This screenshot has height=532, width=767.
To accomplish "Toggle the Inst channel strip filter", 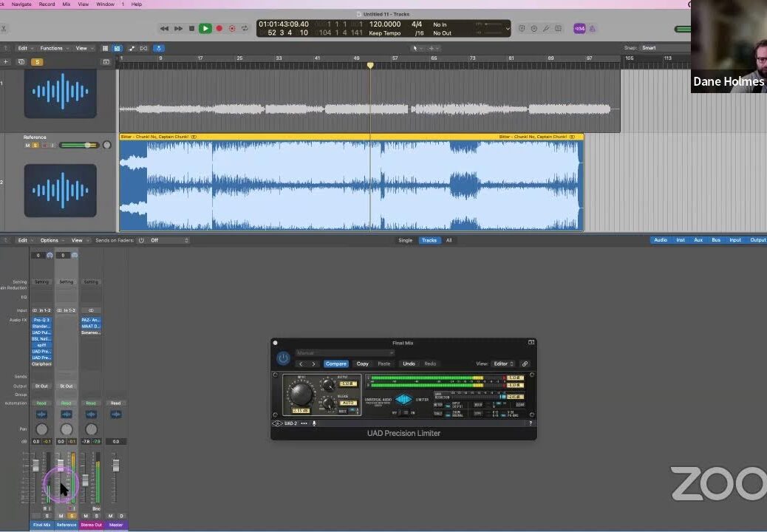I will pyautogui.click(x=681, y=240).
